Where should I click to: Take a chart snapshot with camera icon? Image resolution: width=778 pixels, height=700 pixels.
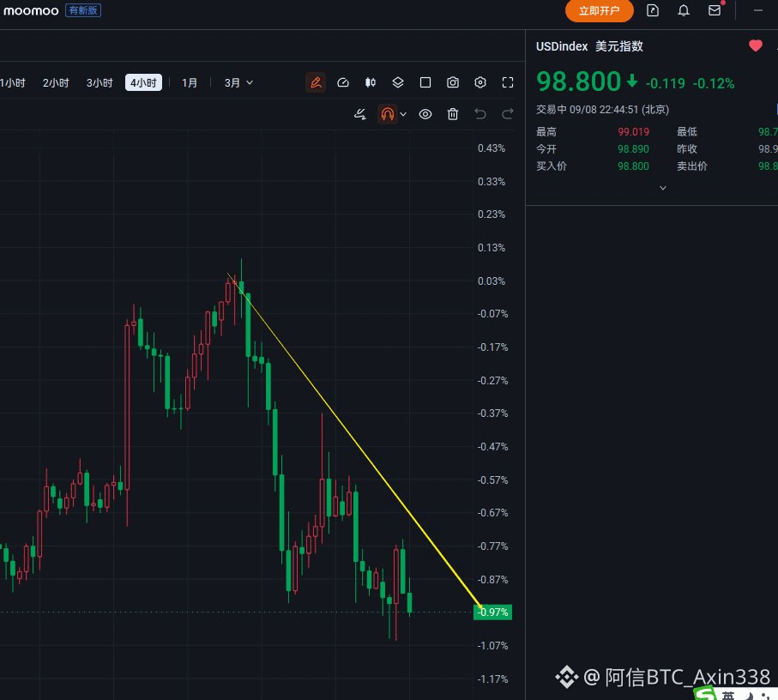[453, 82]
